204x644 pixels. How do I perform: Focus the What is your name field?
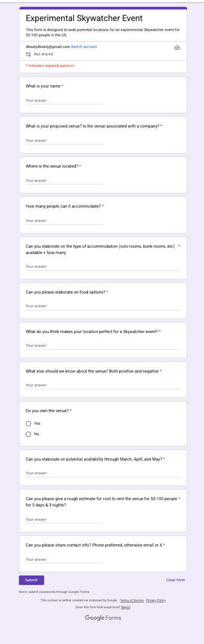[64, 100]
